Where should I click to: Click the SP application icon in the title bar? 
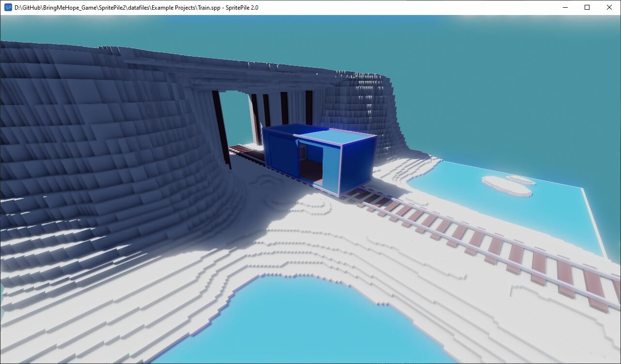[7, 7]
